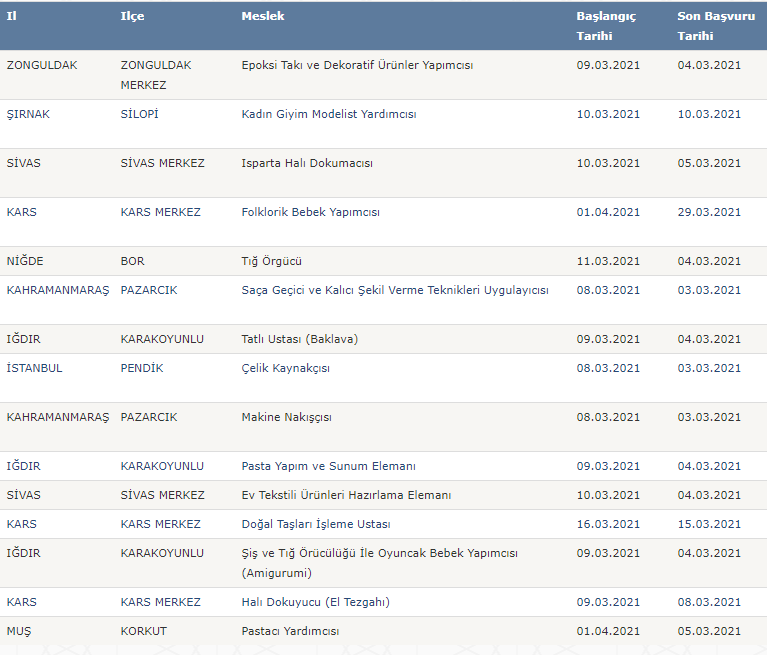Click ZONGULDAK in the Il column
This screenshot has width=767, height=655.
(x=42, y=65)
